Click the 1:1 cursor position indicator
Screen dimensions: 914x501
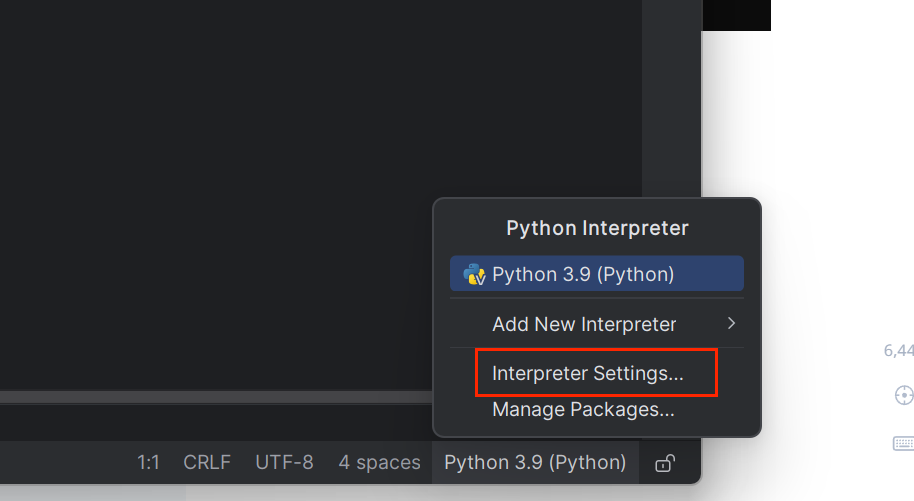click(x=148, y=462)
